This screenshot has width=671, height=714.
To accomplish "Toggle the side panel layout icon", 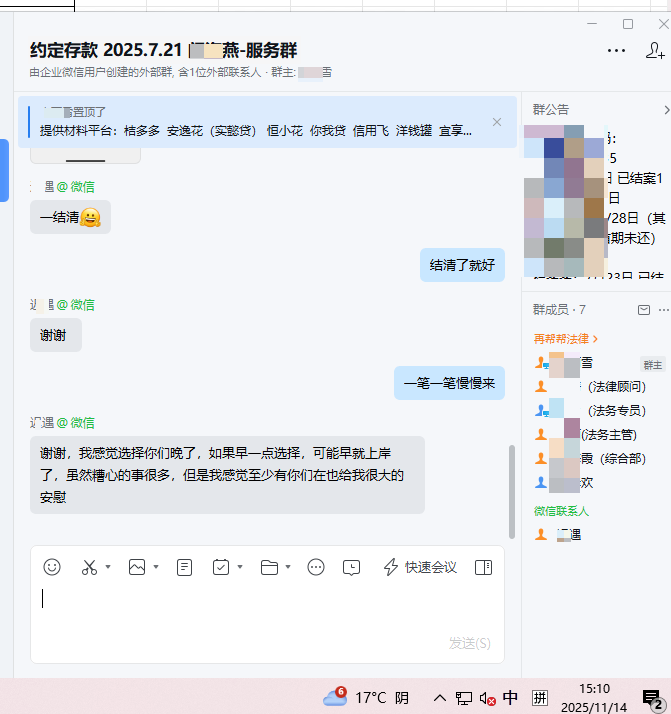I will point(483,567).
